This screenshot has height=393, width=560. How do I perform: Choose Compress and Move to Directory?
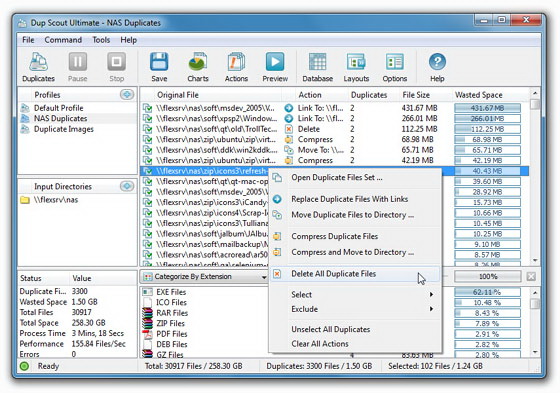point(355,252)
